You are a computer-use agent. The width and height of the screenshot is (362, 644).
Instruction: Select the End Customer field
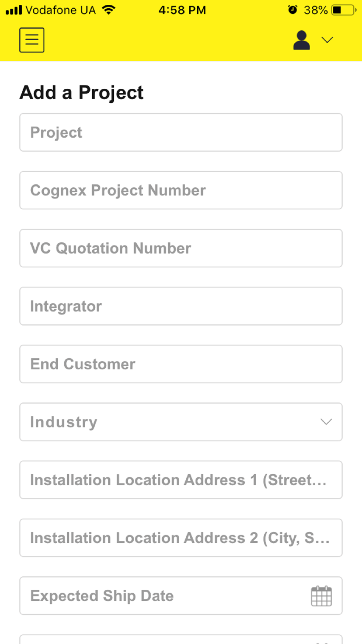pos(181,364)
